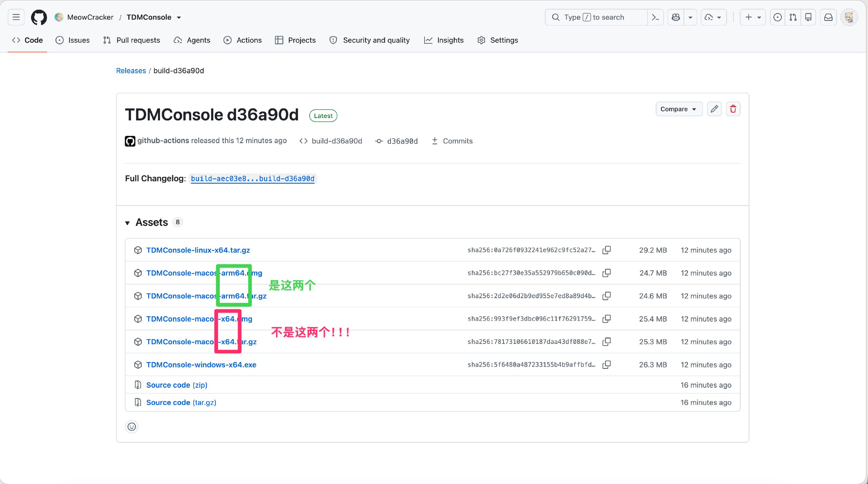The image size is (868, 484).
Task: Copy sha256 for macos-arm64.dmg
Action: tap(607, 273)
